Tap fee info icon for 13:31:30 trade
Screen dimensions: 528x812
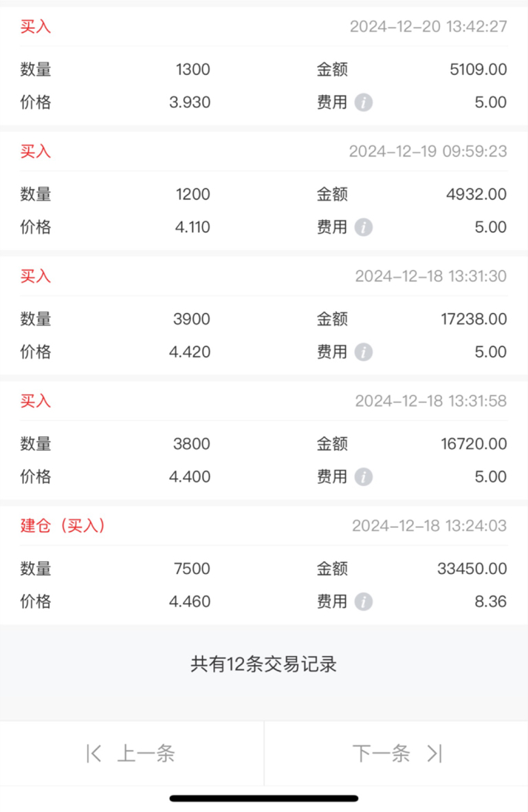point(364,352)
